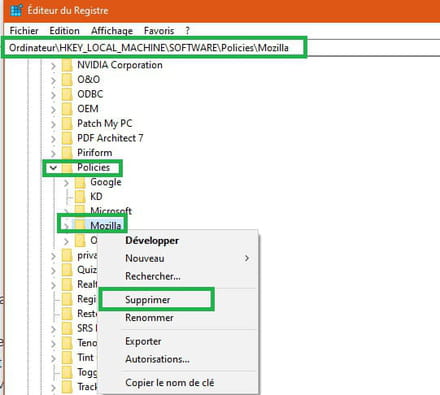Expand the NVIDIA Corporation key
The image size is (440, 395).
tap(53, 66)
